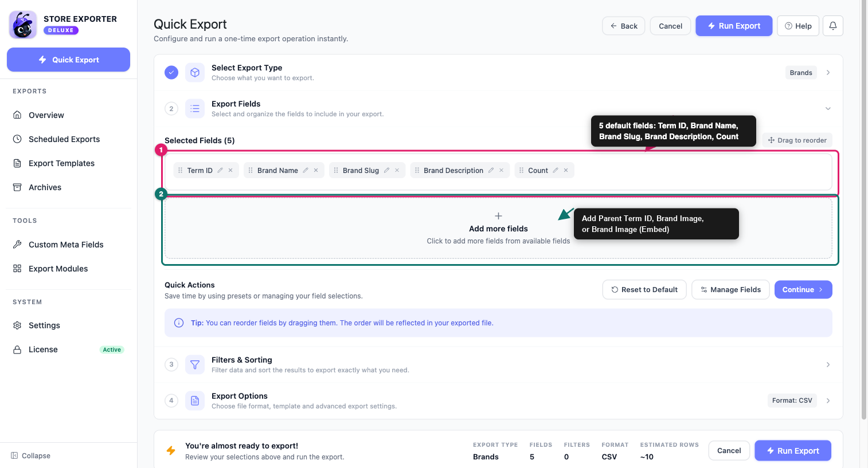Click the Continue button
This screenshot has height=468, width=868.
point(803,289)
